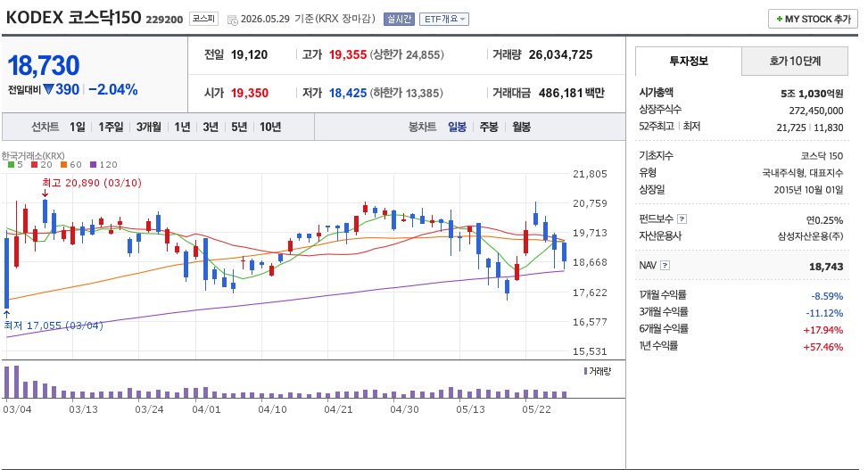Click the 3개월 수익률 value -11.12%

coord(824,313)
